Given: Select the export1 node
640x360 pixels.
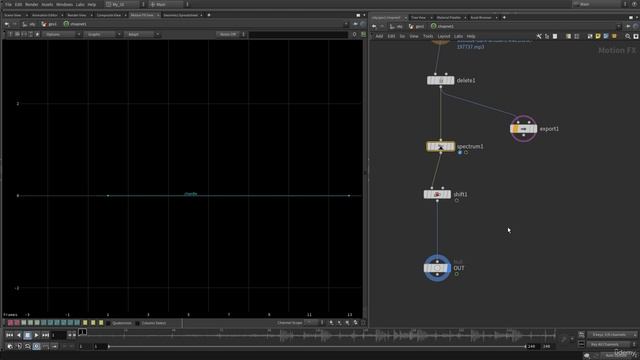Looking at the screenshot, I should click(x=523, y=129).
